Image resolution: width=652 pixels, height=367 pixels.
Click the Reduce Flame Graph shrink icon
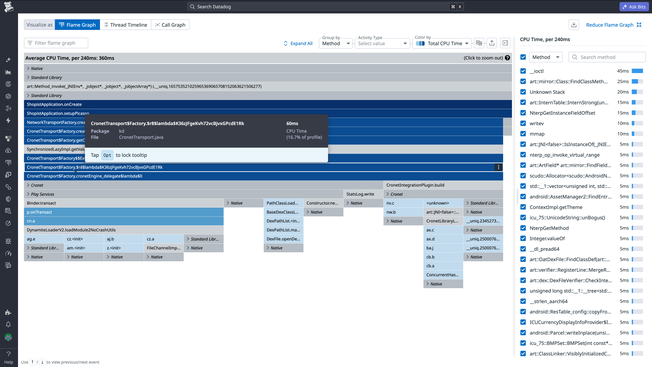click(x=639, y=25)
